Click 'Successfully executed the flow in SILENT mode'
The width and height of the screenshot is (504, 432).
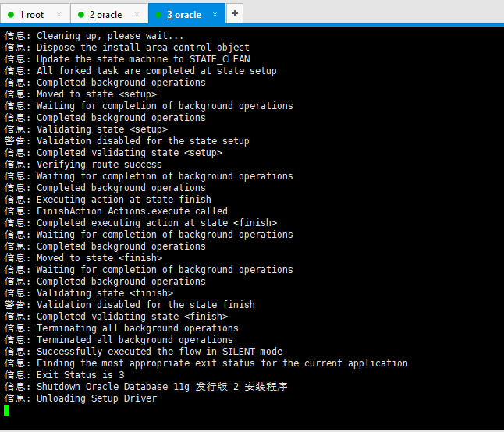pyautogui.click(x=144, y=352)
